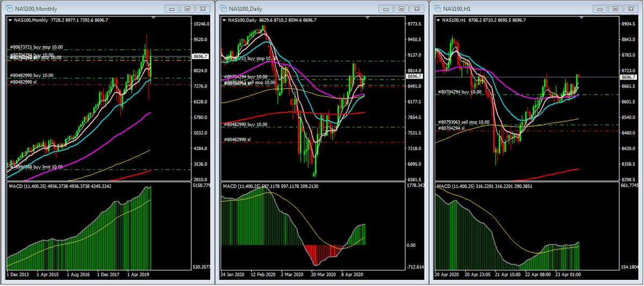
Task: Click the chart icon in NAS100,Daily title bar
Action: click(223, 9)
